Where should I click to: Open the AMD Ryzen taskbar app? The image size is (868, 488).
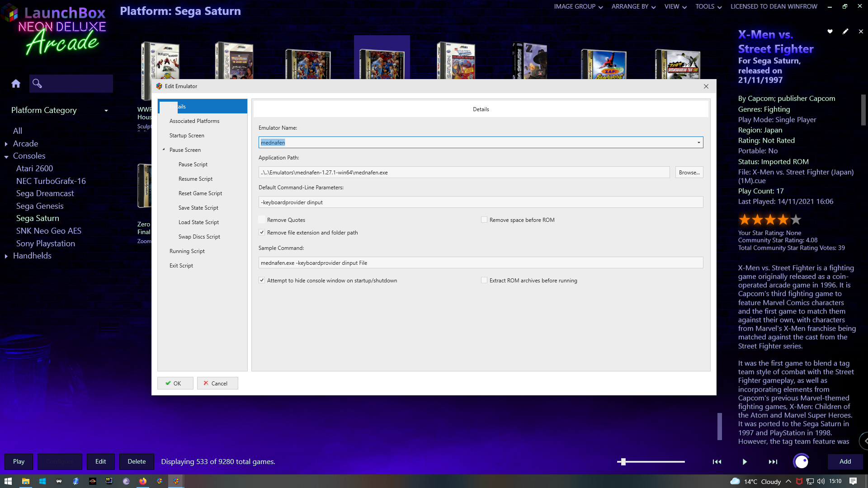(93, 481)
